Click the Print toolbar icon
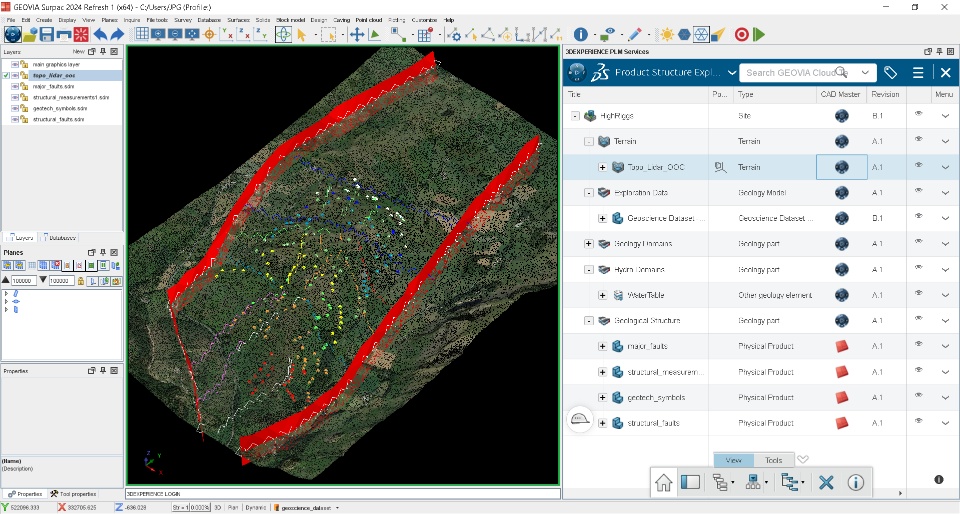 pyautogui.click(x=64, y=34)
